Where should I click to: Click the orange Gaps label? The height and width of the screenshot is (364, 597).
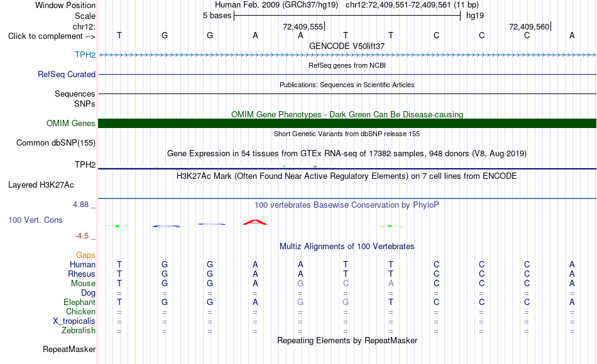85,255
